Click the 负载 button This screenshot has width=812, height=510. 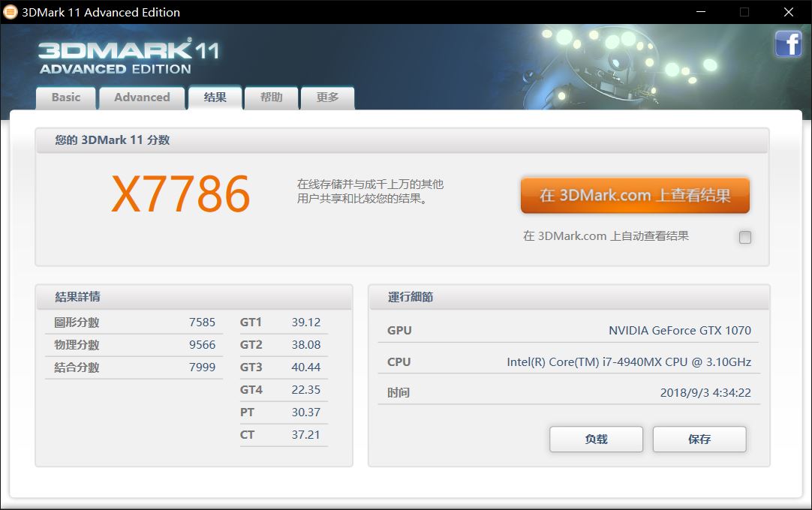tap(596, 439)
